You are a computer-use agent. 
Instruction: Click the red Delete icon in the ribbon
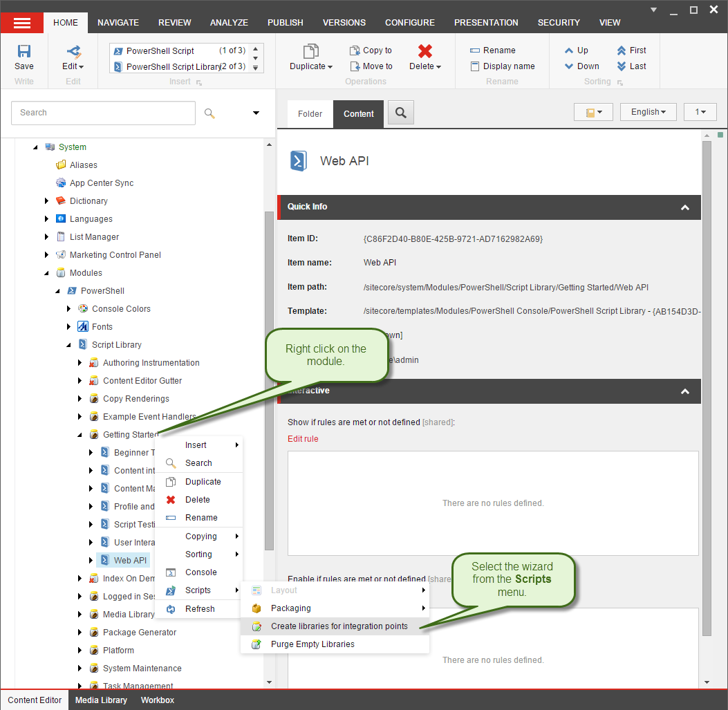[425, 51]
